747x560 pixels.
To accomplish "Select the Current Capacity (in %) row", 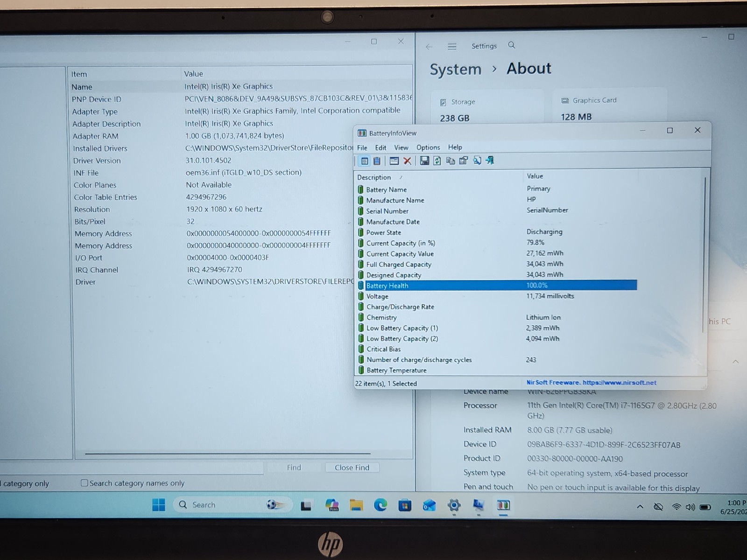I will point(496,243).
